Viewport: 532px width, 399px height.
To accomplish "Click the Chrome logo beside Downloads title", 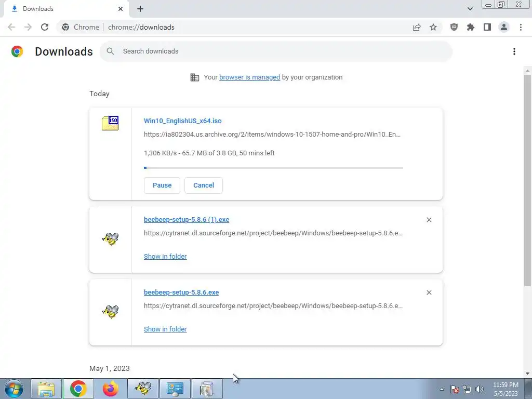I will [17, 51].
